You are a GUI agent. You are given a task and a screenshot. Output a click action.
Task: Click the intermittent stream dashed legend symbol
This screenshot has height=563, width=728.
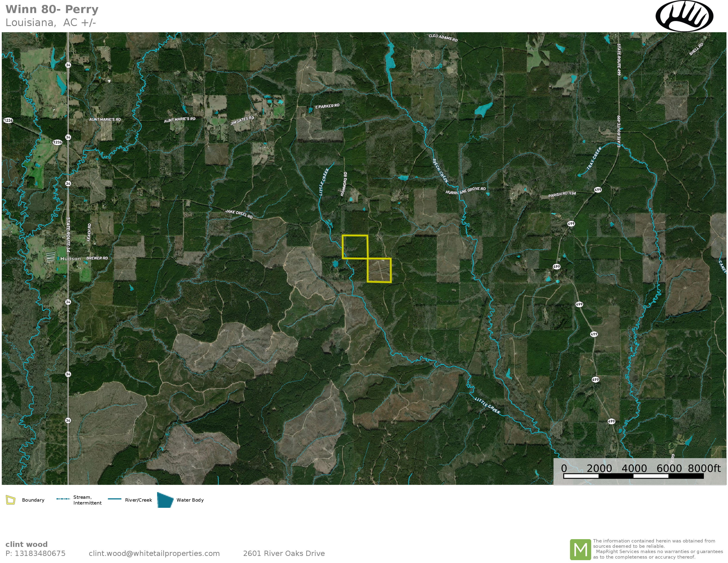coord(63,499)
